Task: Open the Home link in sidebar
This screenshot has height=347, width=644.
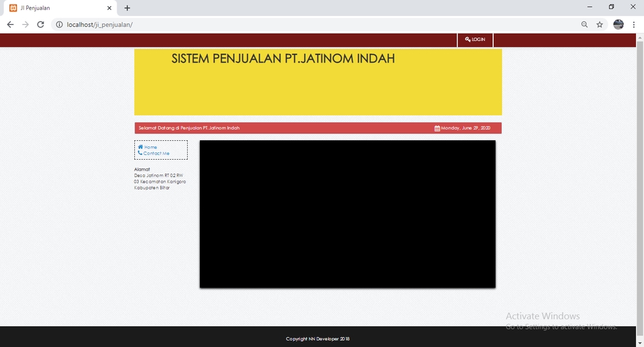Action: coord(150,147)
